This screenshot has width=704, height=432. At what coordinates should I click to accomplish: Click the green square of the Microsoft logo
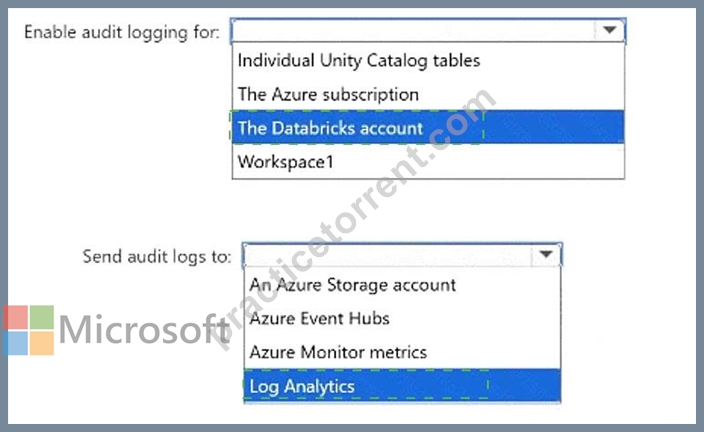42,317
